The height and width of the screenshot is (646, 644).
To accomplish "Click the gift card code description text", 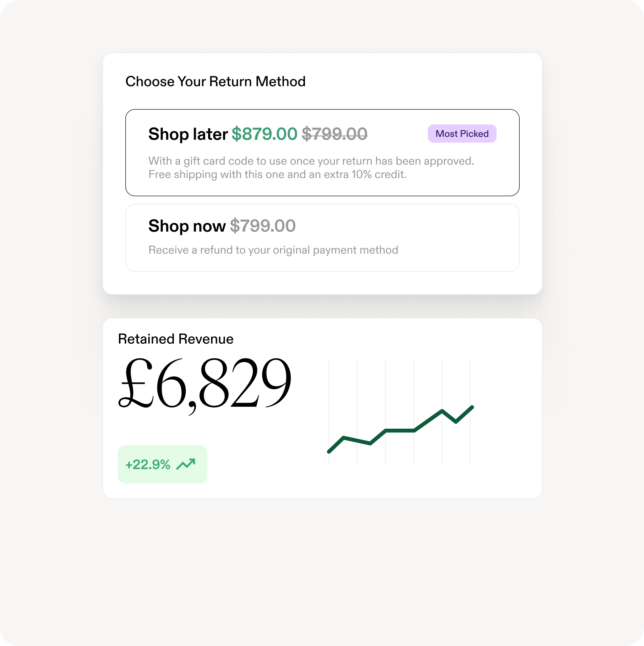I will coord(311,161).
